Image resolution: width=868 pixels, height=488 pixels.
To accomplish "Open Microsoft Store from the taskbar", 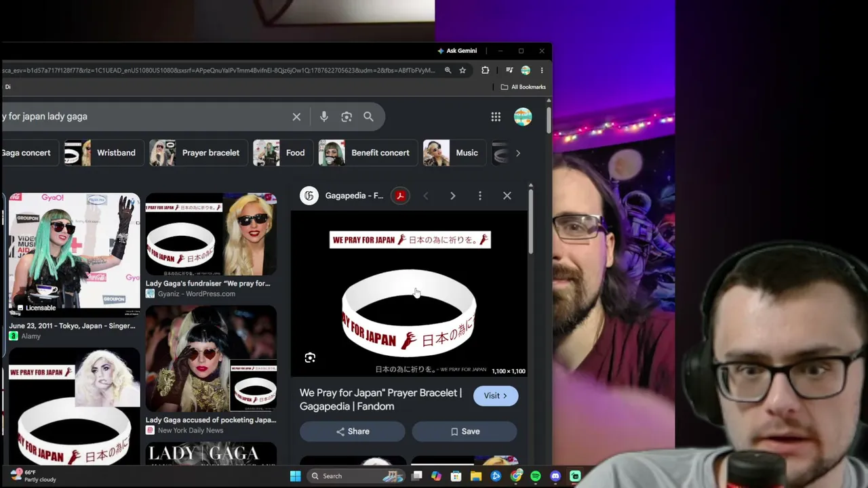I will [x=456, y=476].
